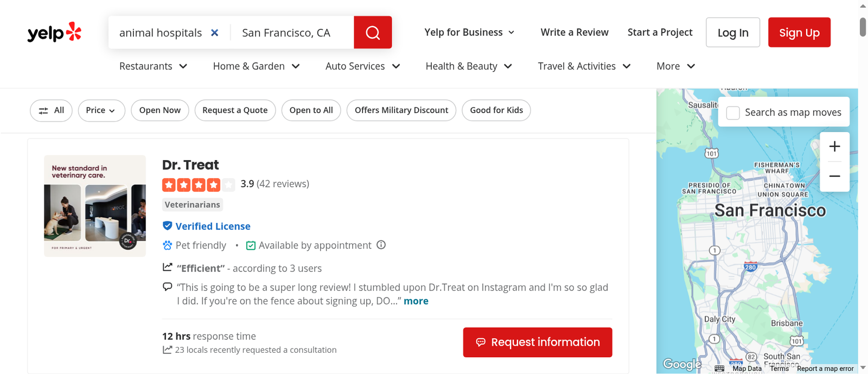Open the Dr. Treat business listing

coord(190,165)
